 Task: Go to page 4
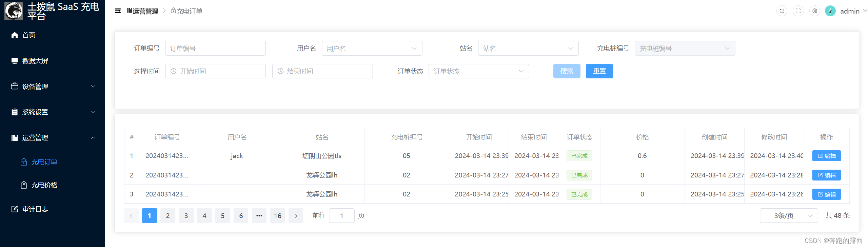pyautogui.click(x=204, y=216)
